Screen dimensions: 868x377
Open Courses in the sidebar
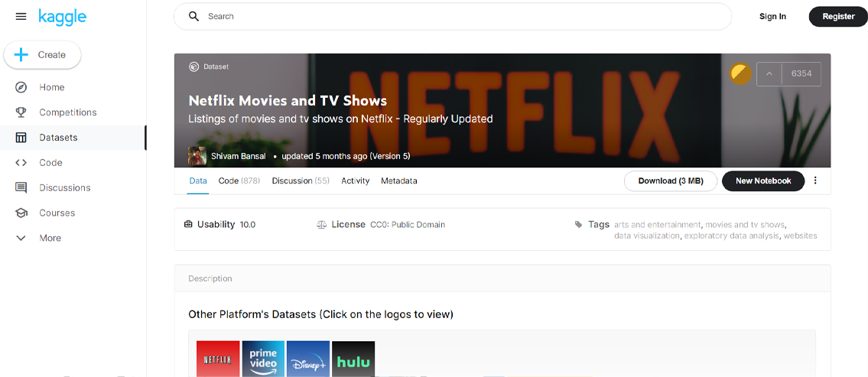(x=57, y=213)
